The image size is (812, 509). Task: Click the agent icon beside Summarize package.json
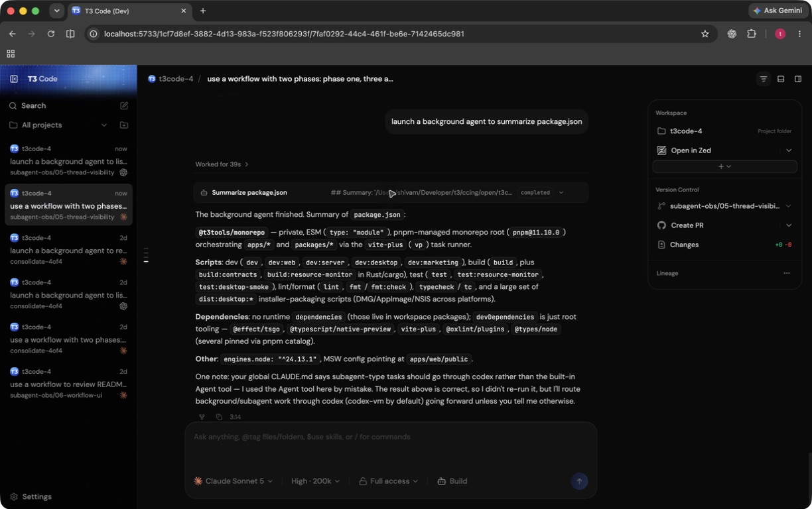[204, 193]
